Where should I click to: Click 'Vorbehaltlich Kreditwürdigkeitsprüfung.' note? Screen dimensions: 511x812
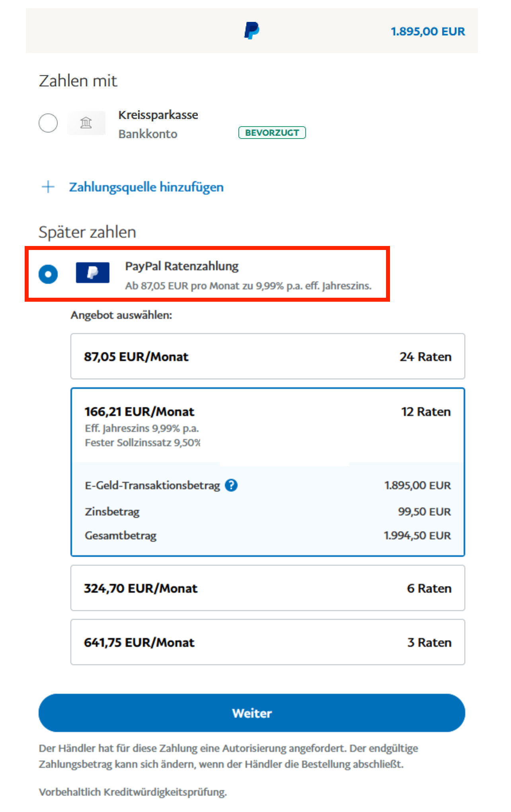133,792
